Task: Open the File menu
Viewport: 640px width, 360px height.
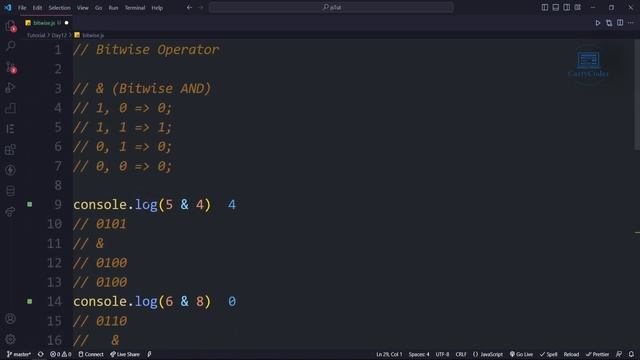Action: coord(22,8)
